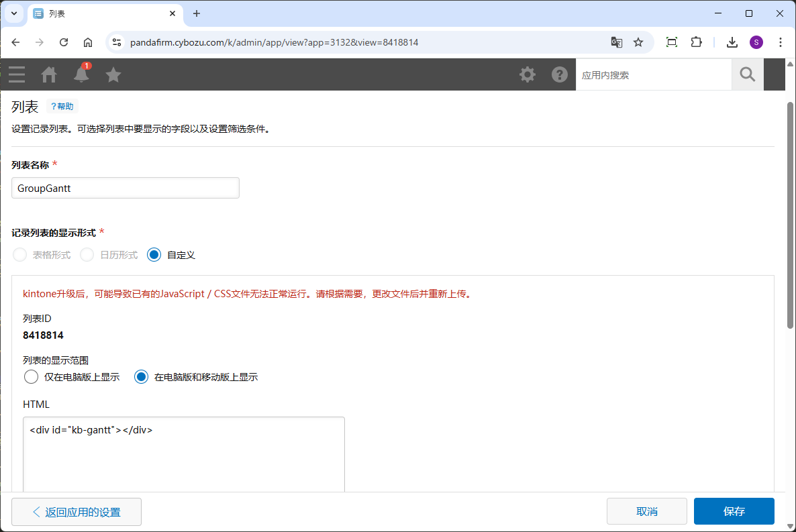Open the favorites star in kintone header
796x532 pixels.
pos(113,74)
